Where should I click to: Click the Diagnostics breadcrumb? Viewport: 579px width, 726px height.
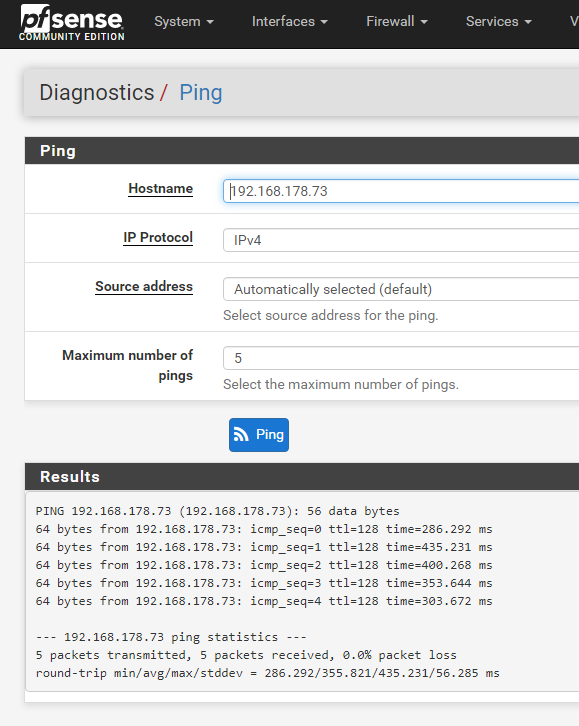(97, 93)
